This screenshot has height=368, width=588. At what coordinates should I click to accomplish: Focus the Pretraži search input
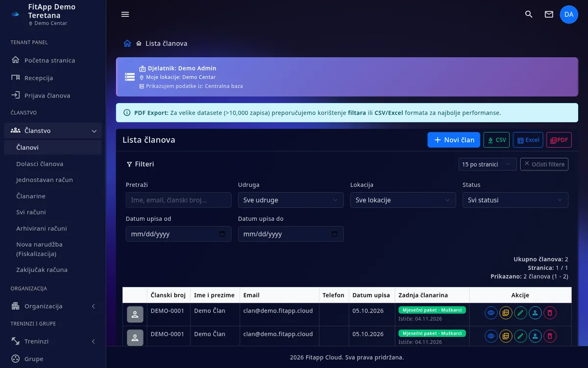point(179,200)
